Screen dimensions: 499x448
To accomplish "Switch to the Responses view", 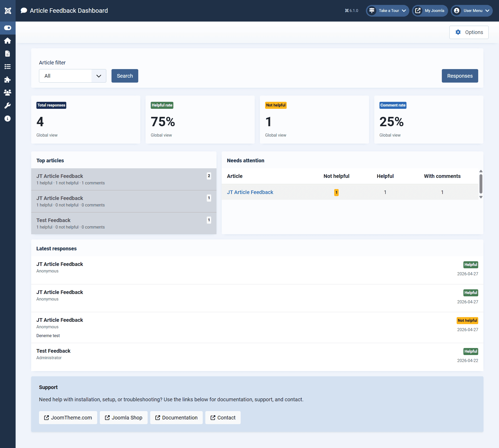I will [x=460, y=76].
